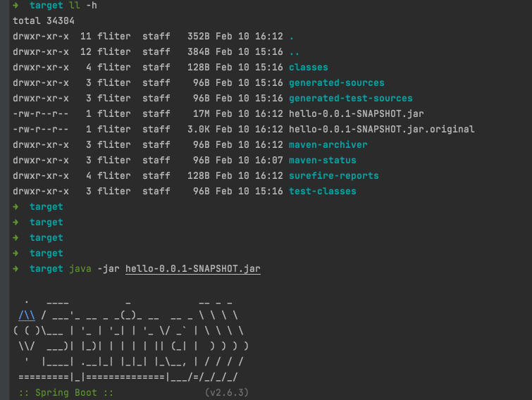
Task: Click the '17M' file size value
Action: pyautogui.click(x=202, y=114)
